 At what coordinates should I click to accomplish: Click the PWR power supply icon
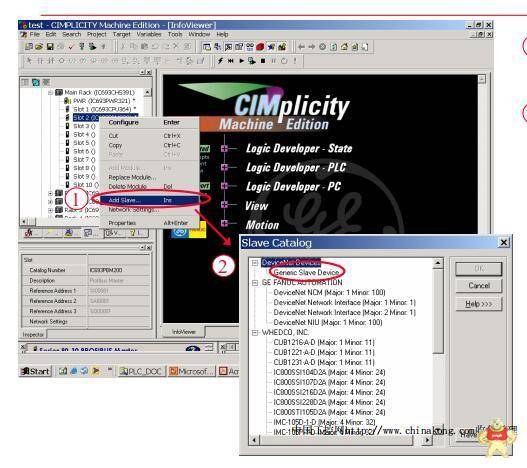pos(68,101)
